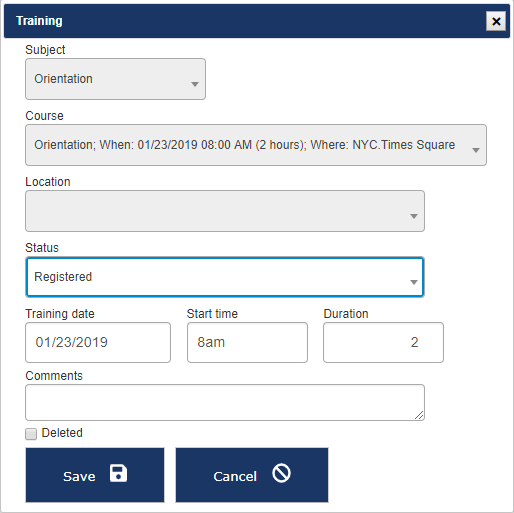Focus the Training date field 01/23/2019
Viewport: 514px width, 513px height.
point(98,342)
